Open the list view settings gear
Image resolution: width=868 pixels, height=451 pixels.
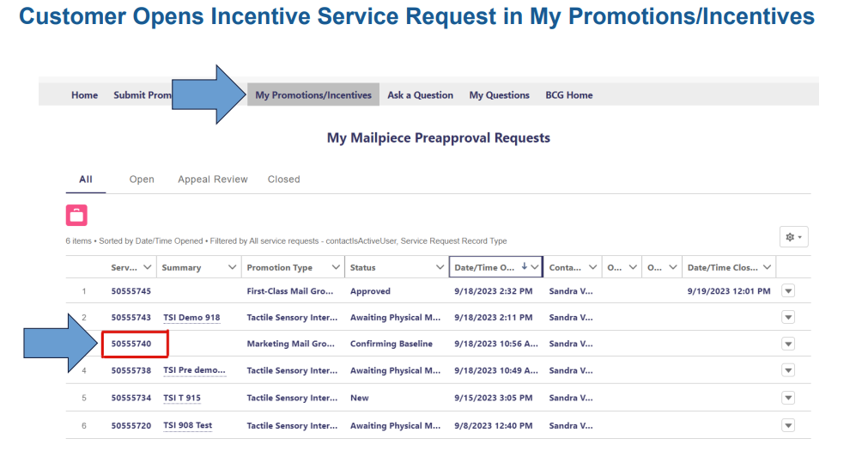pos(792,237)
